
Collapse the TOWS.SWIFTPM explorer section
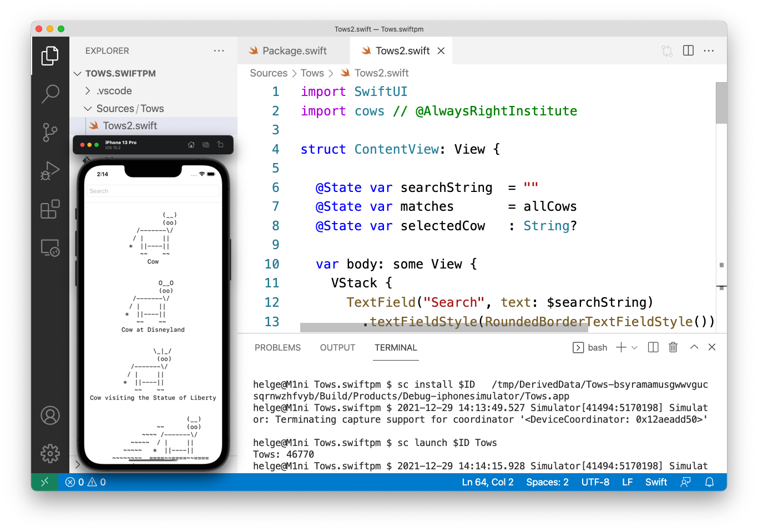pyautogui.click(x=78, y=73)
